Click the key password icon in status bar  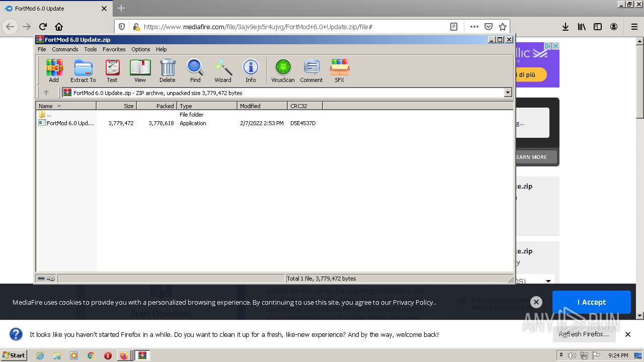[51, 278]
